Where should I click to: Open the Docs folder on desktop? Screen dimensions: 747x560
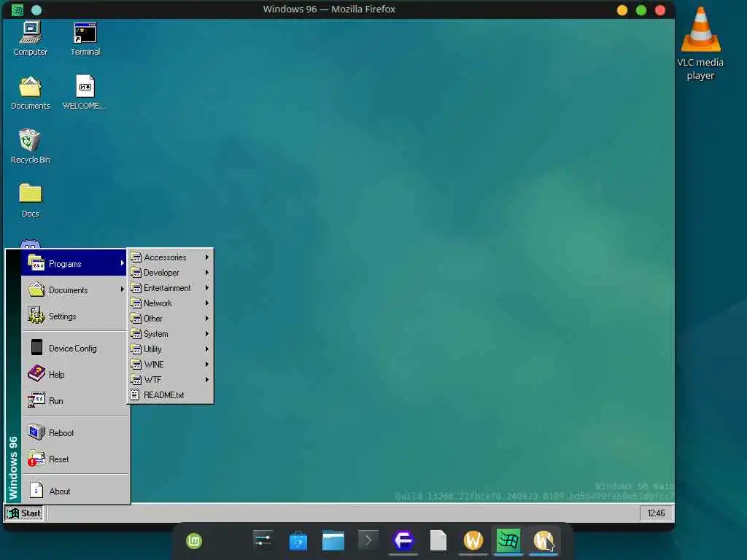[31, 201]
